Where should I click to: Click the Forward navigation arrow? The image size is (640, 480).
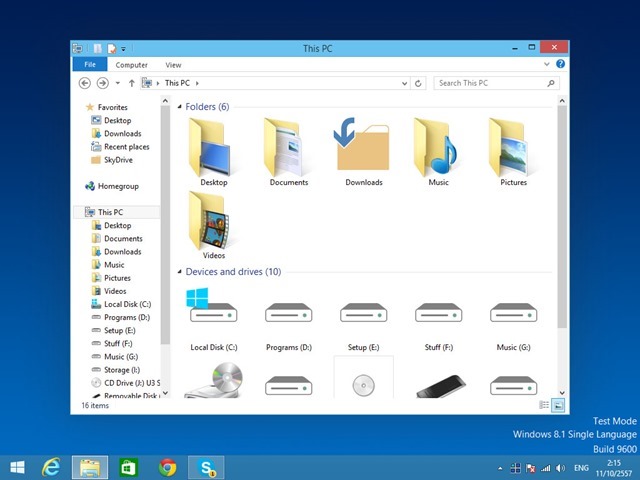[x=102, y=83]
